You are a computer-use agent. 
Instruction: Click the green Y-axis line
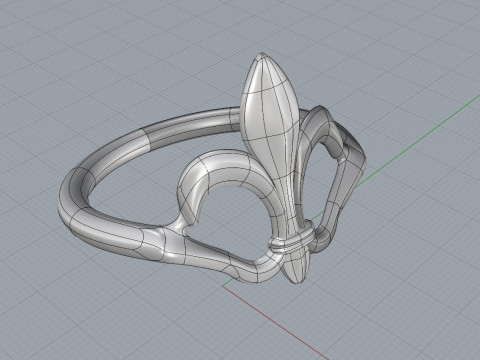pos(417,140)
